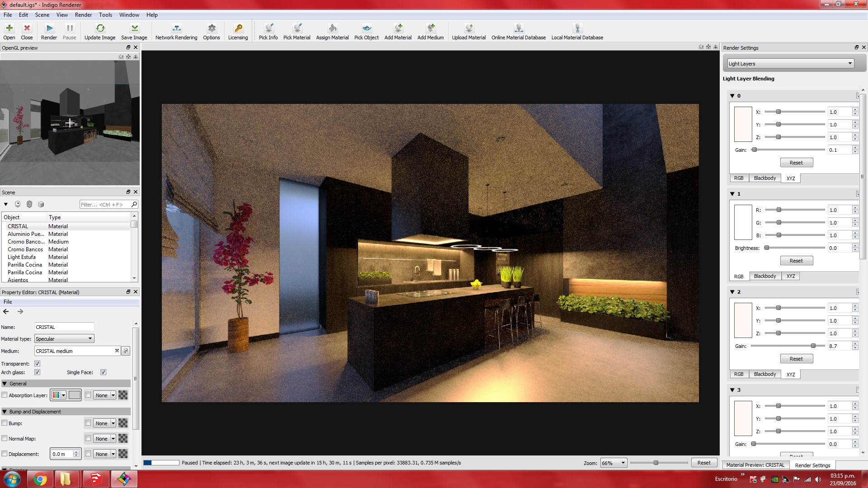Enable the Normal Map checkbox
Screen dimensions: 868x488
[5, 438]
